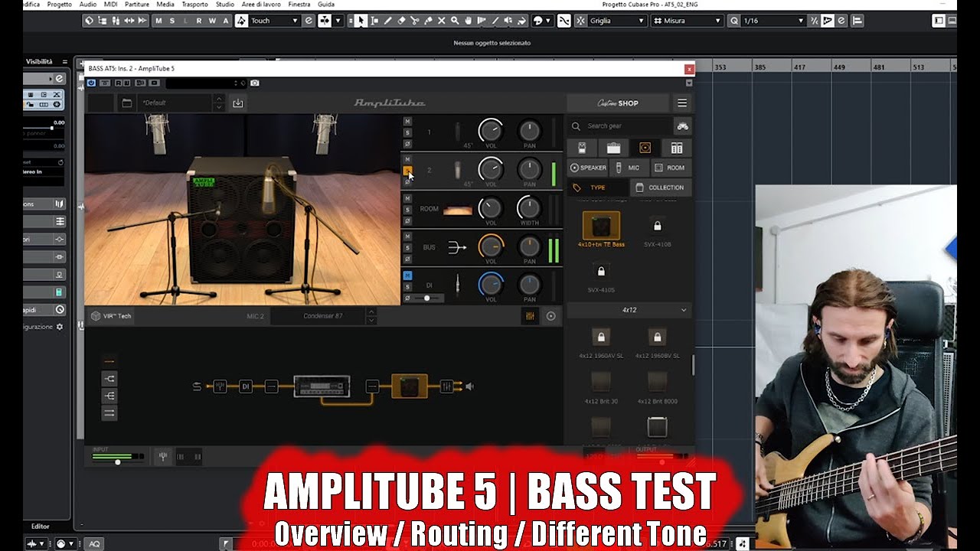
Task: Open the AmpliTube hamburger menu
Action: [682, 103]
